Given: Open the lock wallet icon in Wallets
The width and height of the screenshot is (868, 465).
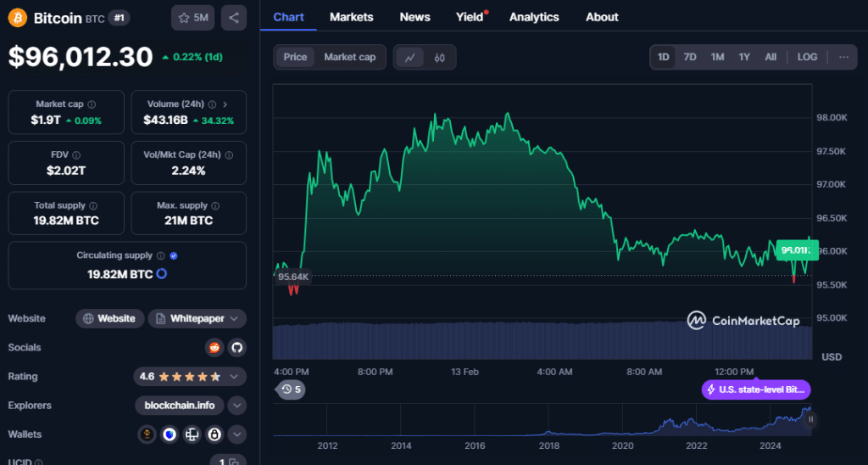Looking at the screenshot, I should click(x=214, y=434).
